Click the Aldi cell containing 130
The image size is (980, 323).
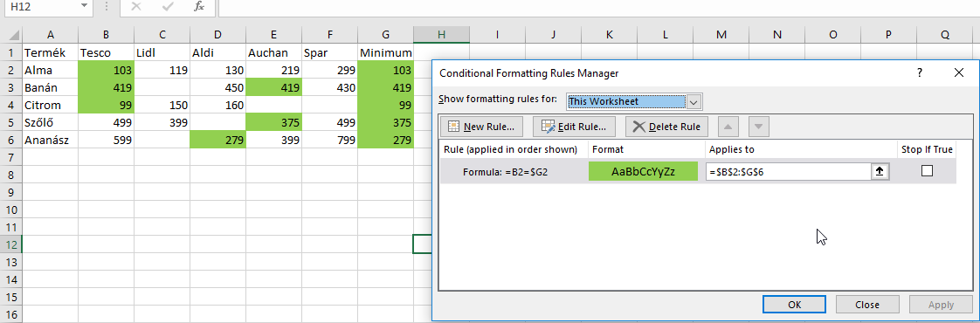click(217, 70)
